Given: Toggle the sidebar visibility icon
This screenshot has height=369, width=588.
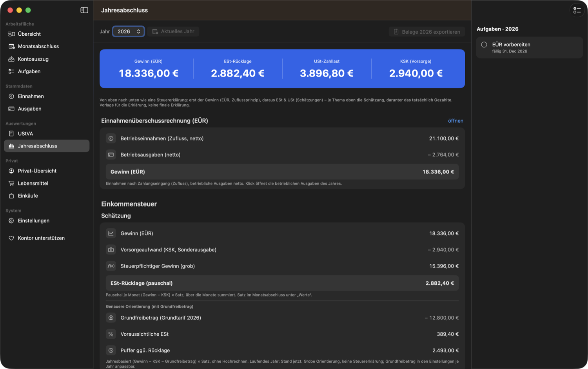Looking at the screenshot, I should point(84,10).
